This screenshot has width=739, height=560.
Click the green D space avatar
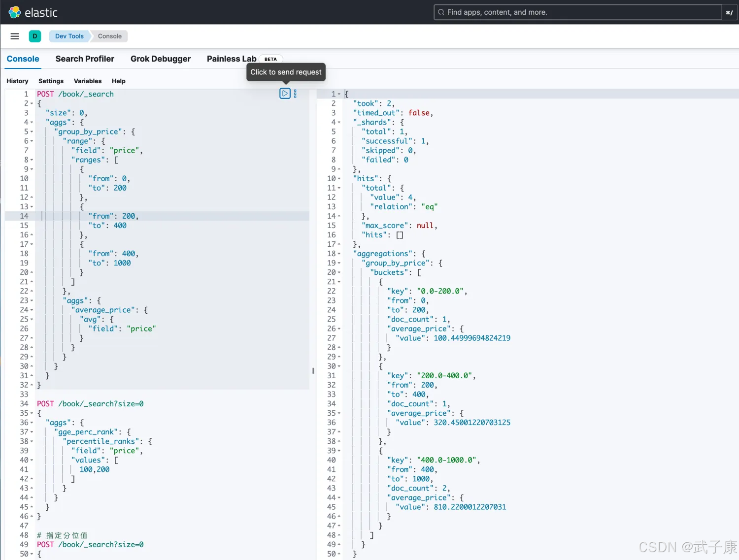click(35, 36)
